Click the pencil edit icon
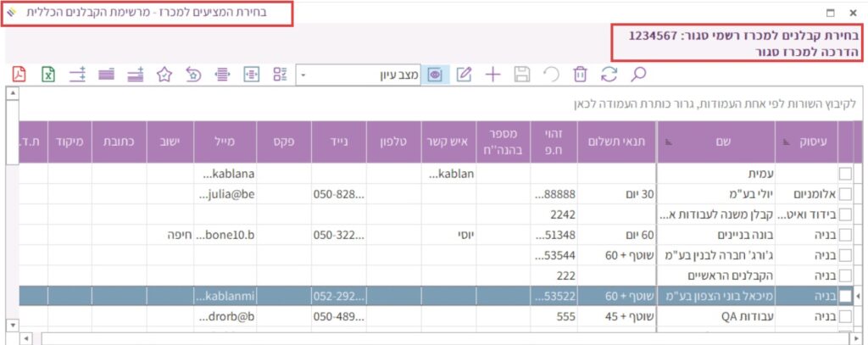 click(x=464, y=75)
